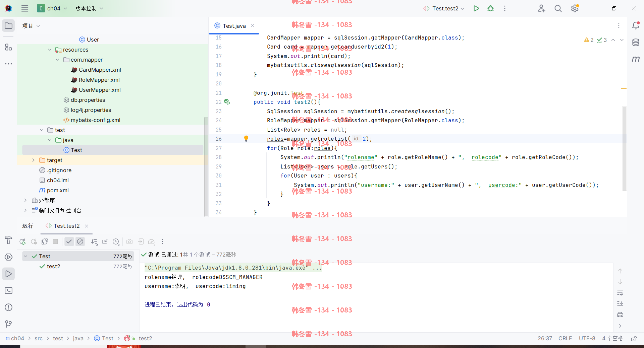The width and height of the screenshot is (644, 348).
Task: Change CRLF line separator
Action: [x=565, y=338]
